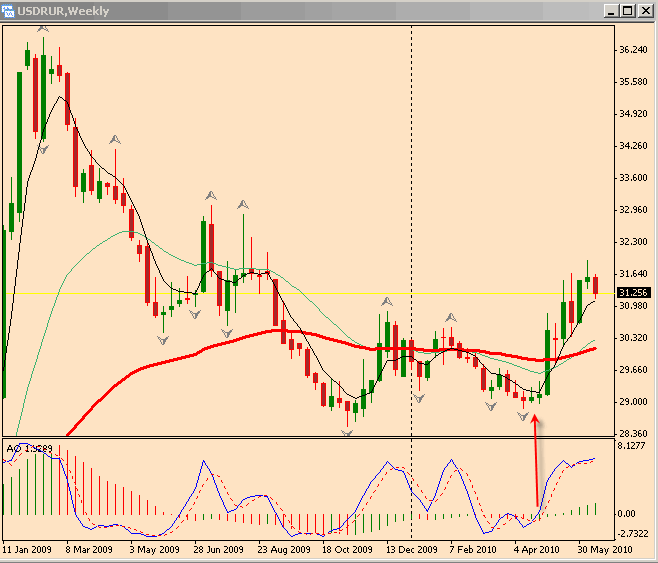Click the current price label 31.256
The image size is (658, 563).
pyautogui.click(x=634, y=292)
